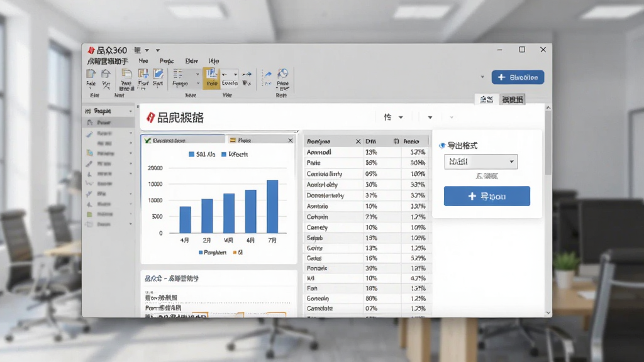
Task: Click the small icon left of 导出格式
Action: click(x=442, y=146)
